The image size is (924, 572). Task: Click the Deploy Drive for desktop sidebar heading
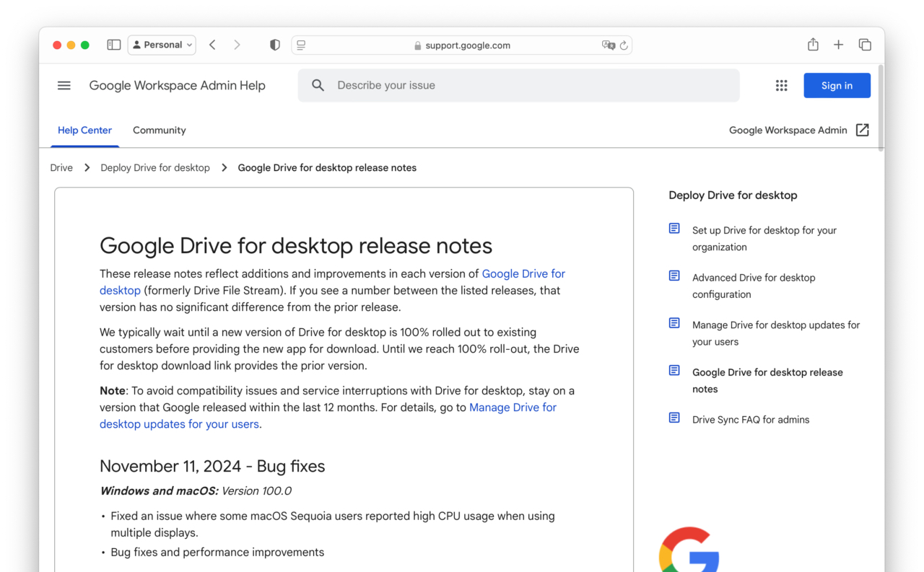tap(733, 195)
